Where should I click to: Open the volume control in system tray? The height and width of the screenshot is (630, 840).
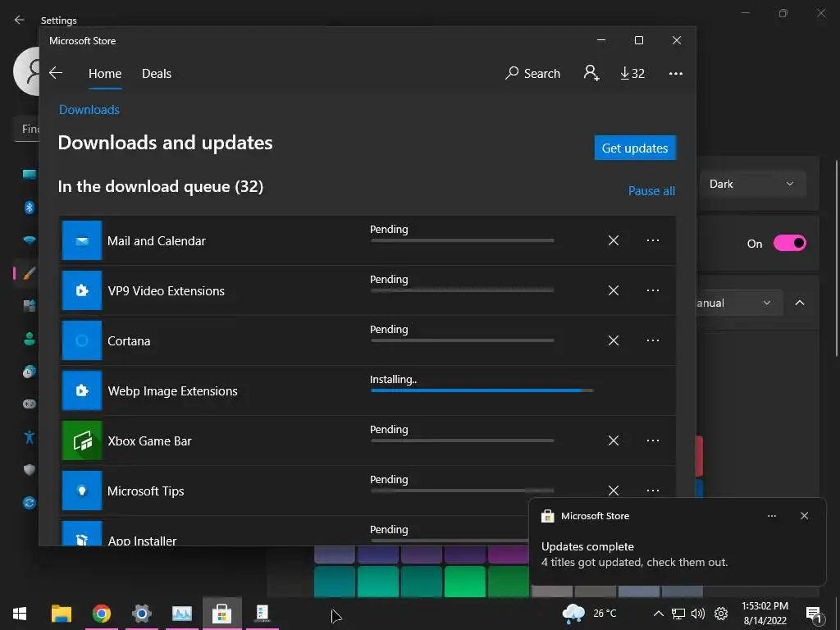698,614
